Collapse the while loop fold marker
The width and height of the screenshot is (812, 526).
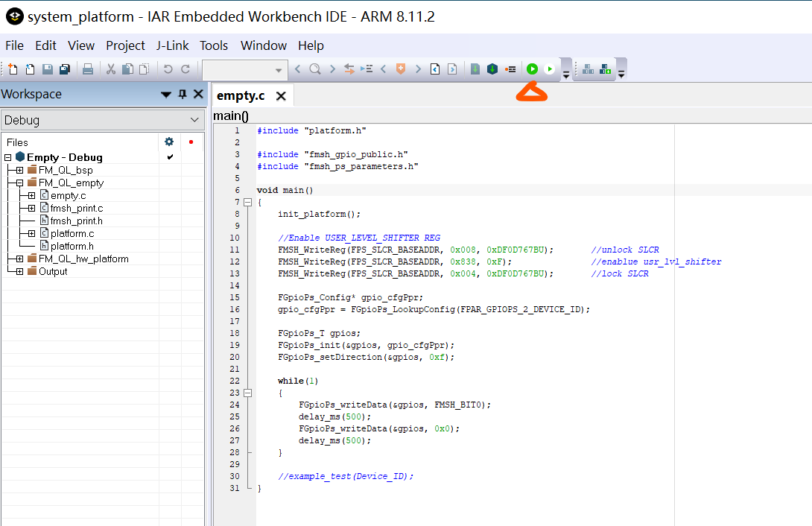[248, 393]
